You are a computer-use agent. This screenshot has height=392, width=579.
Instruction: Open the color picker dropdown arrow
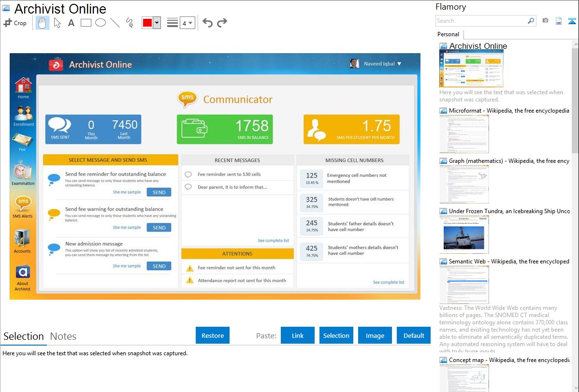tap(157, 23)
